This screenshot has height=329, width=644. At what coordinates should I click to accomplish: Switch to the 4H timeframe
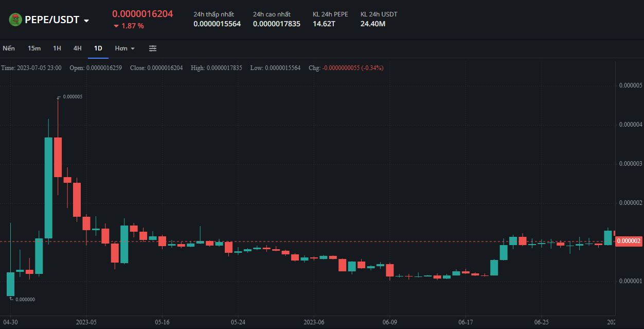pyautogui.click(x=77, y=48)
